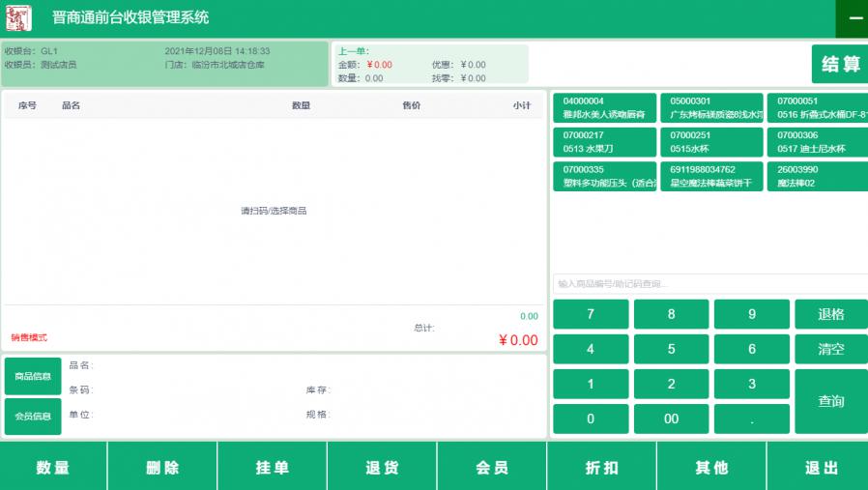This screenshot has width=868, height=490.
Task: Switch to the 商品信息 tab
Action: tap(33, 376)
